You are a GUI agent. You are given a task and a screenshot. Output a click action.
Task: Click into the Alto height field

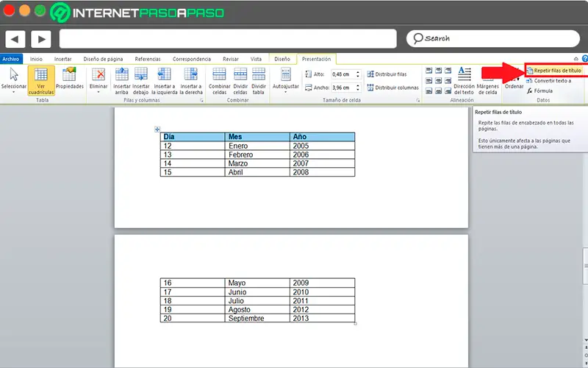coord(343,74)
